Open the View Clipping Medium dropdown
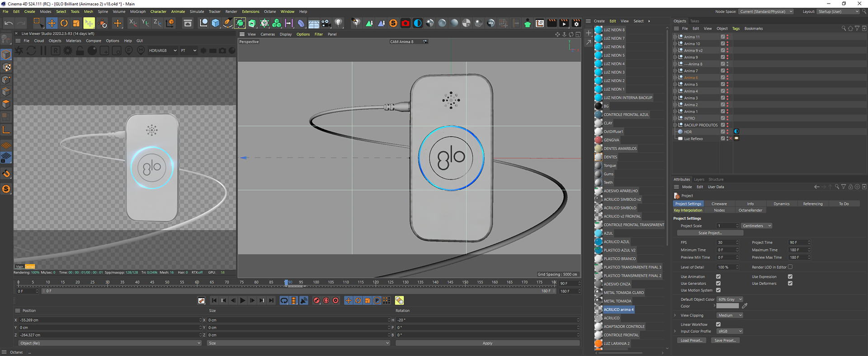This screenshot has width=868, height=356. 730,315
